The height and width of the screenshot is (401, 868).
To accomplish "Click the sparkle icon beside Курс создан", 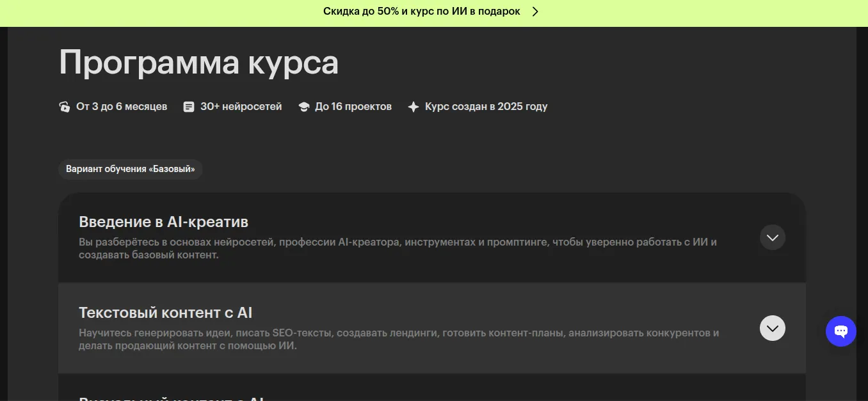I will coord(414,107).
